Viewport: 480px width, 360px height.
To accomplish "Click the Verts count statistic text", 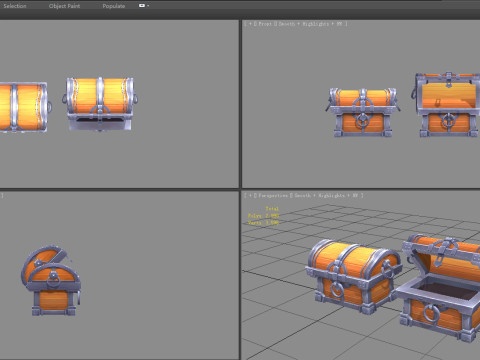I will pyautogui.click(x=263, y=222).
